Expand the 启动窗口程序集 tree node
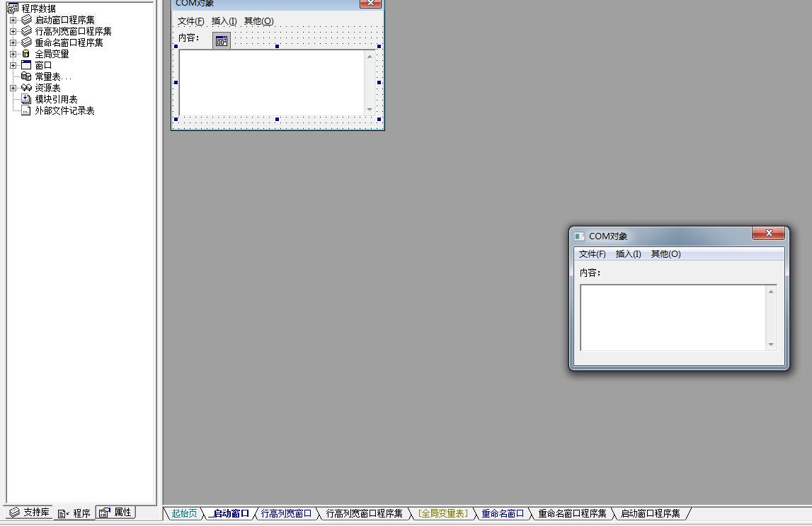 tap(13, 20)
